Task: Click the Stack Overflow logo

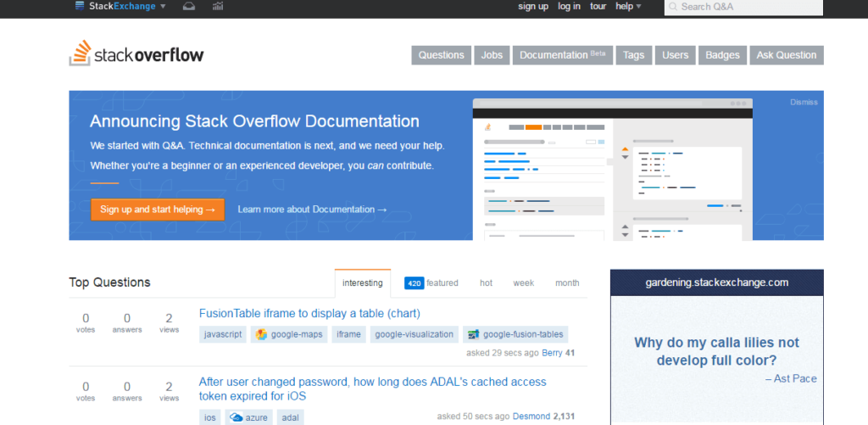Action: pos(136,53)
